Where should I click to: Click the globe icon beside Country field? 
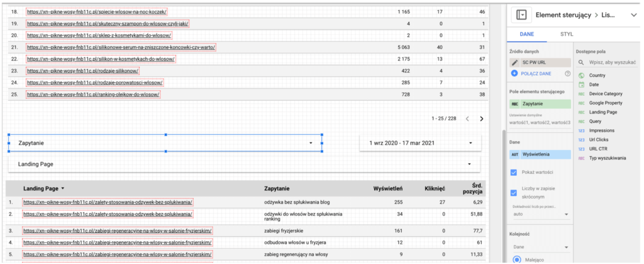(x=581, y=76)
